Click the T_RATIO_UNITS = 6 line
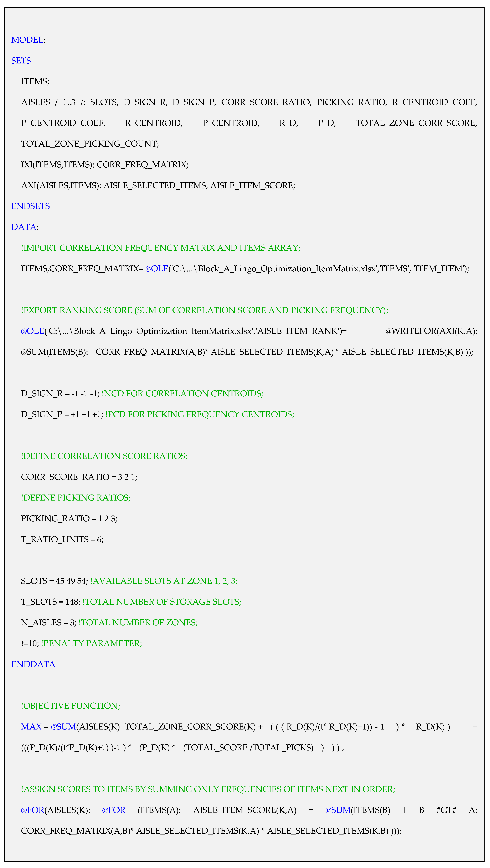 click(x=62, y=539)
